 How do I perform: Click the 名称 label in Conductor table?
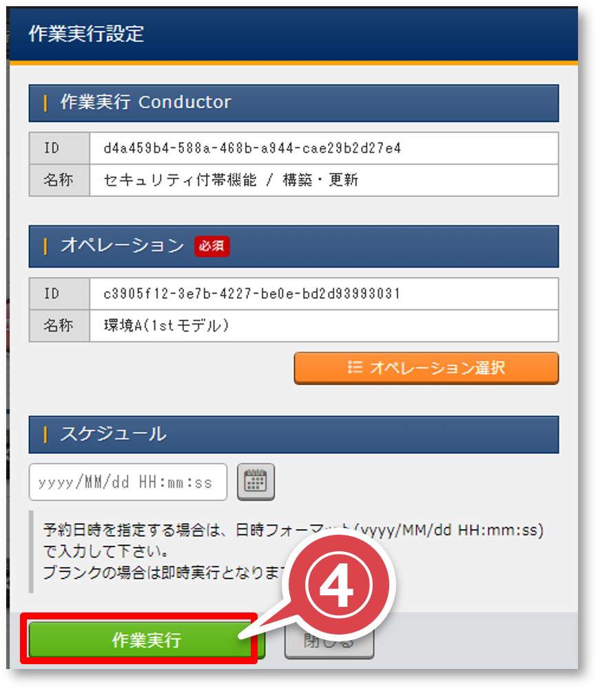pos(59,181)
